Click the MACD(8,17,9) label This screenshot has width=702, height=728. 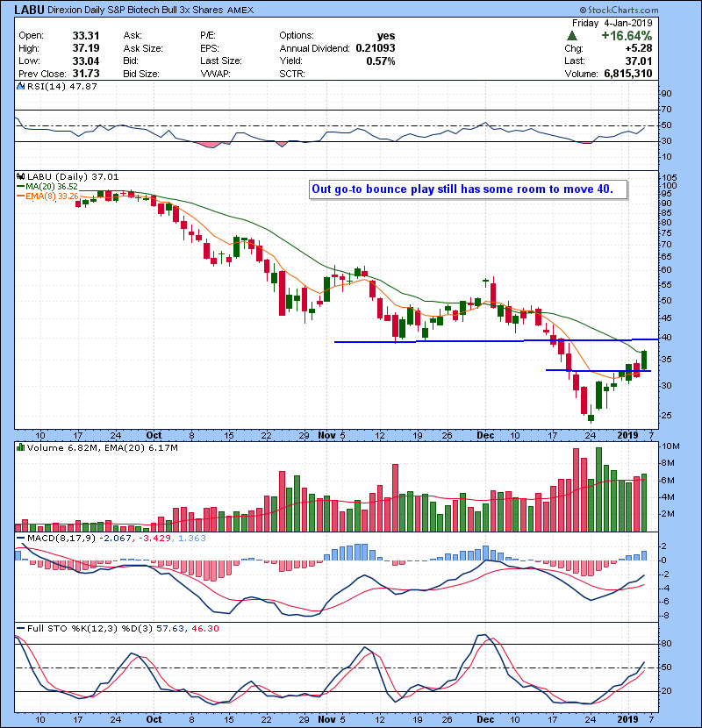(x=61, y=539)
